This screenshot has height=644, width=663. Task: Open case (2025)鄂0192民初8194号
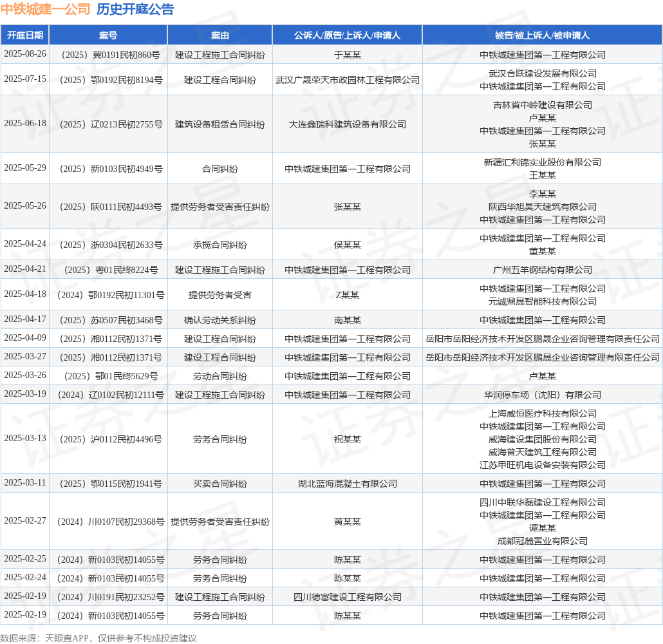click(111, 80)
